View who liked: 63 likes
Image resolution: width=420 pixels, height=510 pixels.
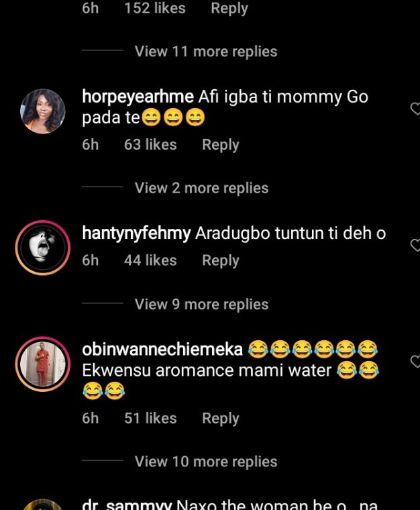(x=150, y=145)
